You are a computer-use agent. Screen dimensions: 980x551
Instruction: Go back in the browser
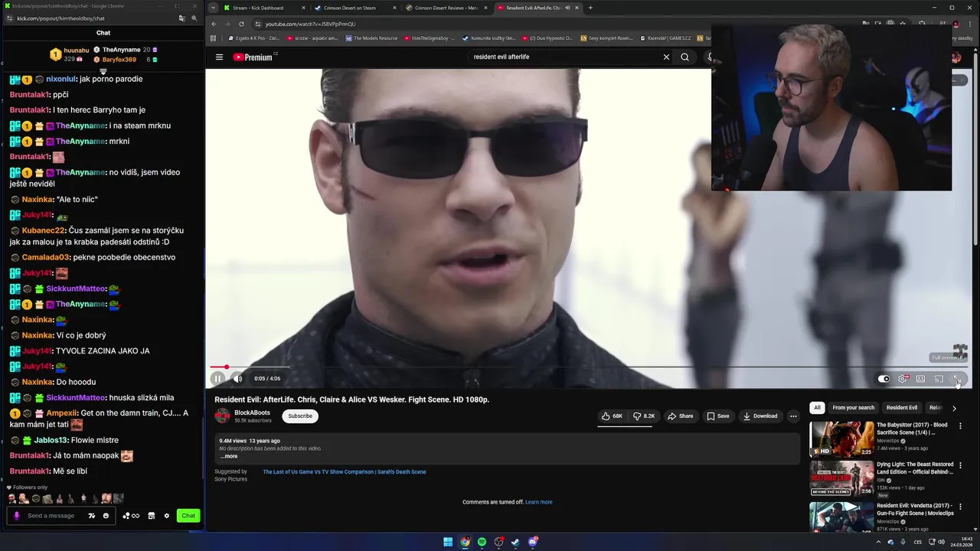click(214, 24)
